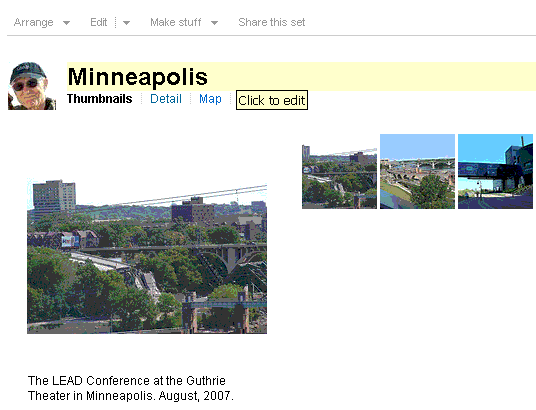Open middle thumbnail of stone arch bridge
This screenshot has height=410, width=536.
click(417, 171)
